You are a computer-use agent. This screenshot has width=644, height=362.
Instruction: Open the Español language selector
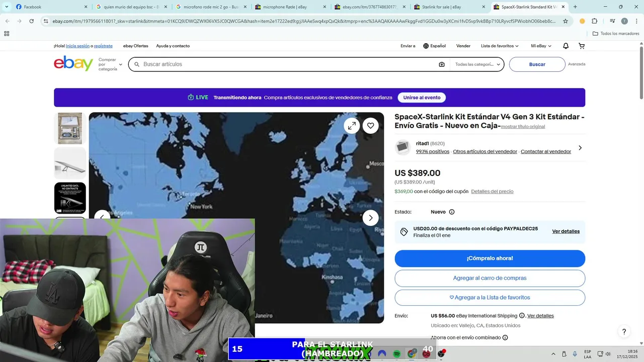point(434,46)
